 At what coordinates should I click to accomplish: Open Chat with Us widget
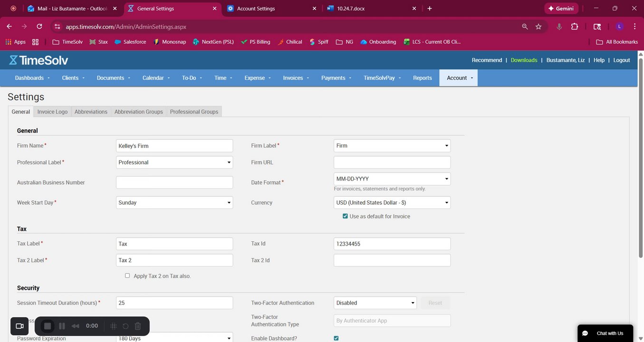605,333
